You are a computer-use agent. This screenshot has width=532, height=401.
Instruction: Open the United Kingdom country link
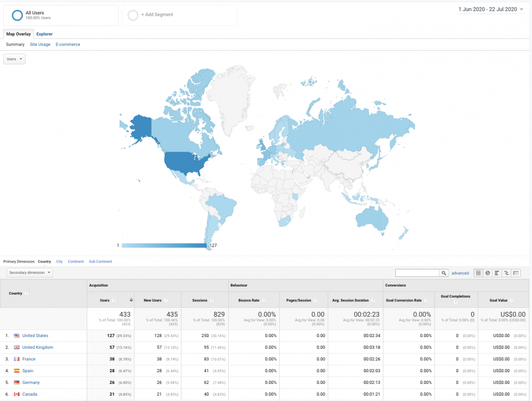tap(37, 347)
